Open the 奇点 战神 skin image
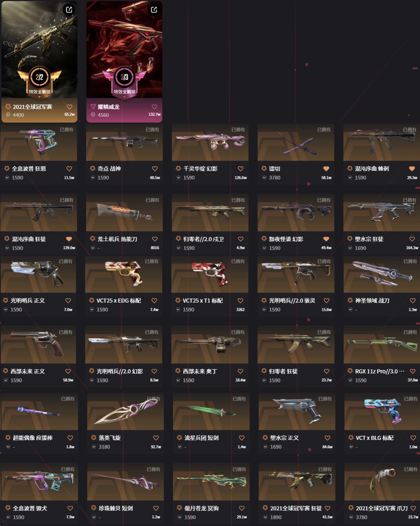Image resolution: width=420 pixels, height=526 pixels. [124, 142]
